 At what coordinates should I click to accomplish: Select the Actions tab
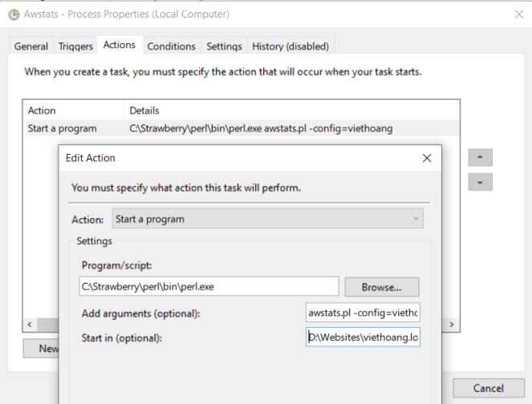[x=120, y=45]
